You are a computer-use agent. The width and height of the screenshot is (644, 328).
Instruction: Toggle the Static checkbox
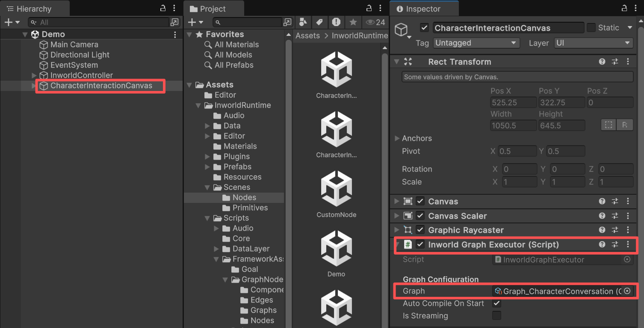591,28
